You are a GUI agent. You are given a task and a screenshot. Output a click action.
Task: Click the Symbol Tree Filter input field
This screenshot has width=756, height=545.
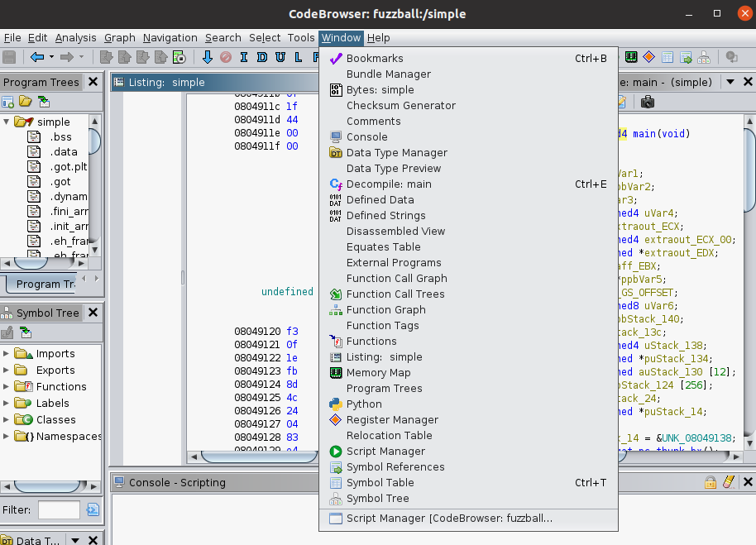point(59,509)
